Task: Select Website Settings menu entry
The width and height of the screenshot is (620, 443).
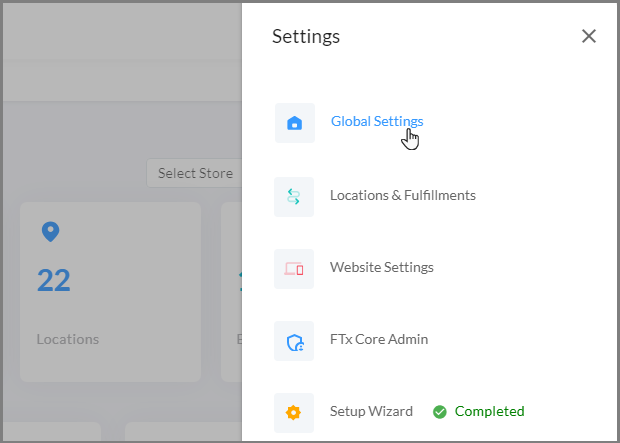Action: pyautogui.click(x=382, y=267)
